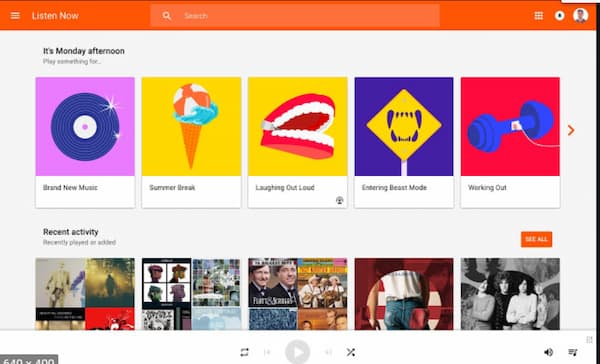
Task: Open the Flatt & Scruggs recent collage
Action: click(x=298, y=294)
